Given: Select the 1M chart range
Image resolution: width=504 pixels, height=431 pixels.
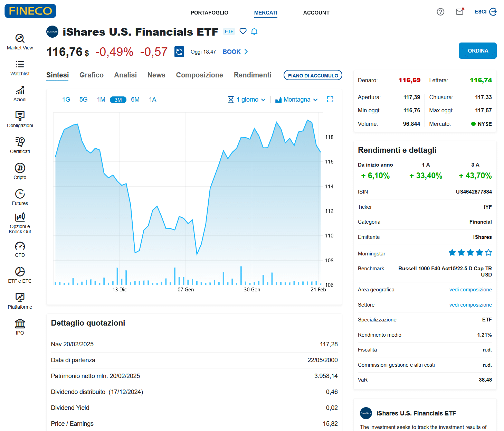Looking at the screenshot, I should point(101,100).
